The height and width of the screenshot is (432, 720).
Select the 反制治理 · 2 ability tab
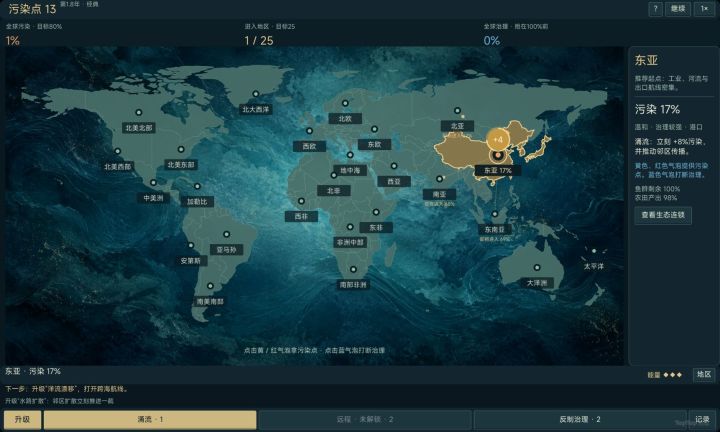coord(580,419)
